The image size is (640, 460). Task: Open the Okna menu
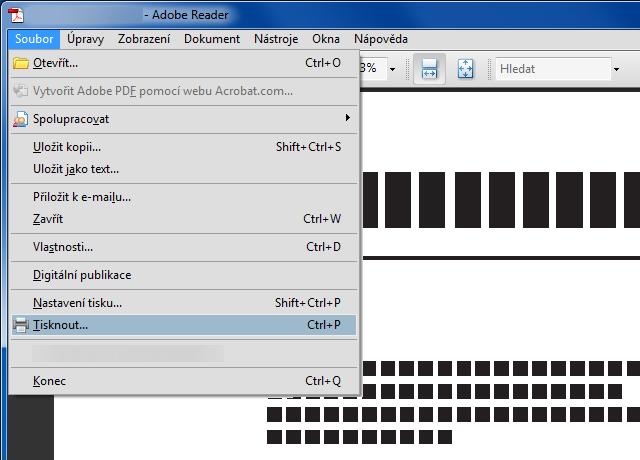click(x=326, y=39)
